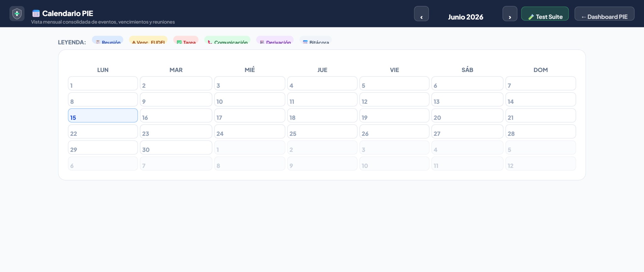Image resolution: width=644 pixels, height=272 pixels.
Task: Select June 11 day cell
Action: 322,99
